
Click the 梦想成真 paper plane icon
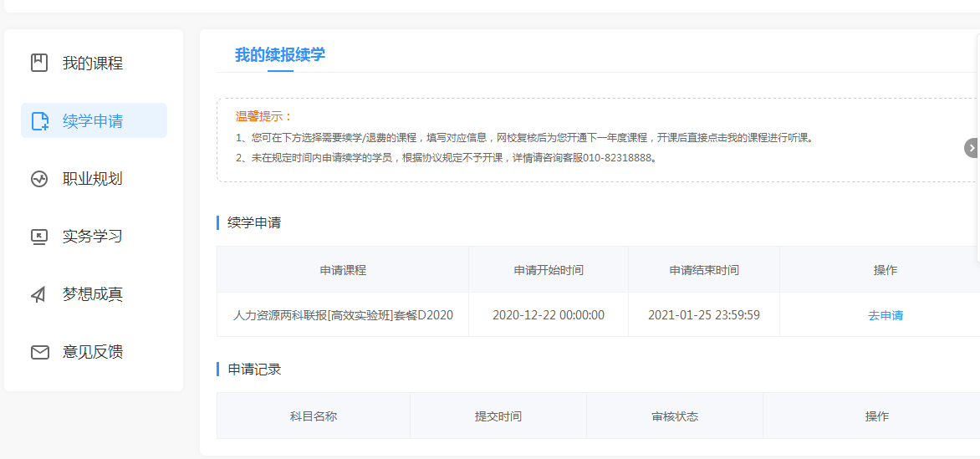point(39,294)
